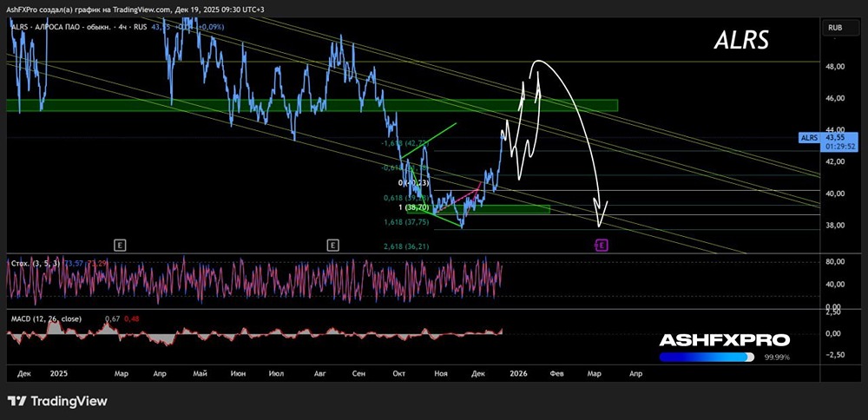Click the purple upcoming earnings E marker
This screenshot has width=868, height=420.
tap(602, 245)
